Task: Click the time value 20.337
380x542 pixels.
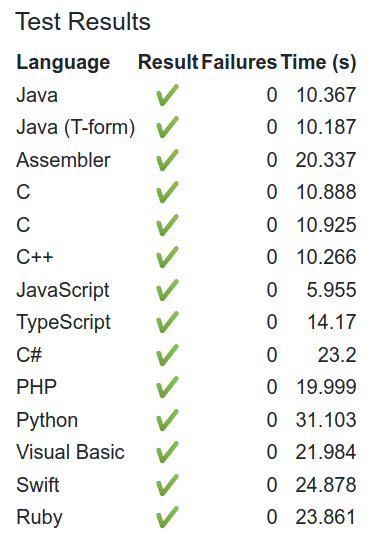Action: 326,160
